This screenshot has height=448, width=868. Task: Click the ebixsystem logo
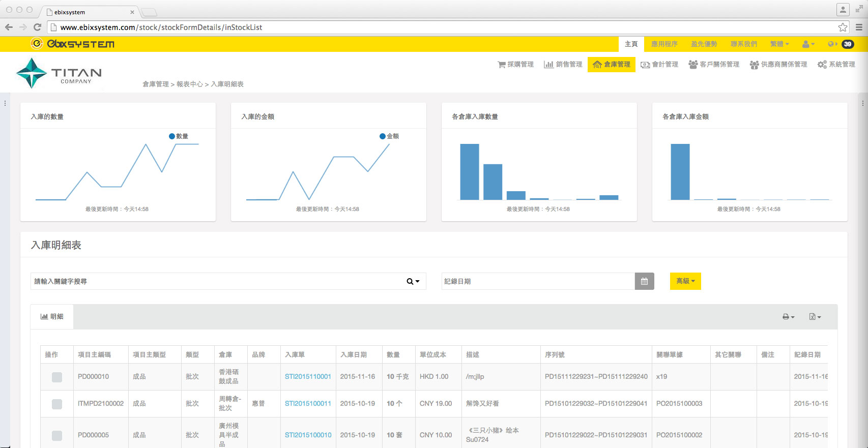(72, 44)
